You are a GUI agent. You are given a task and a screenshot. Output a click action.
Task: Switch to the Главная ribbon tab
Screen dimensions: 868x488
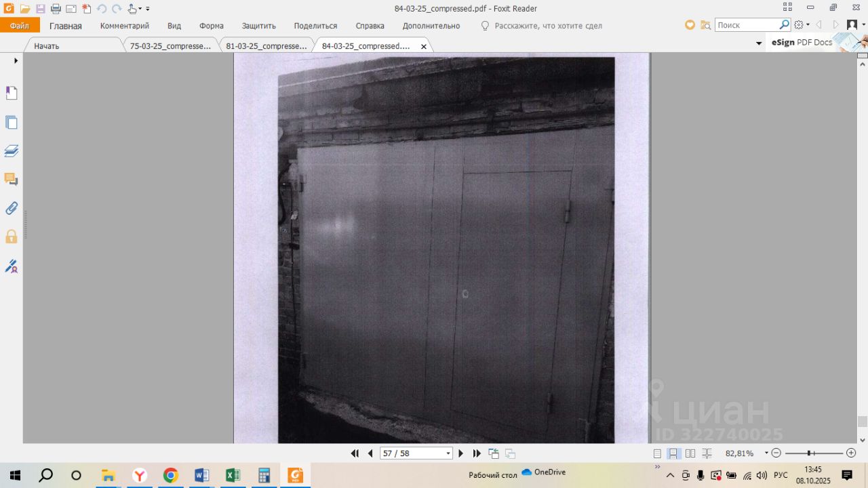tap(66, 26)
